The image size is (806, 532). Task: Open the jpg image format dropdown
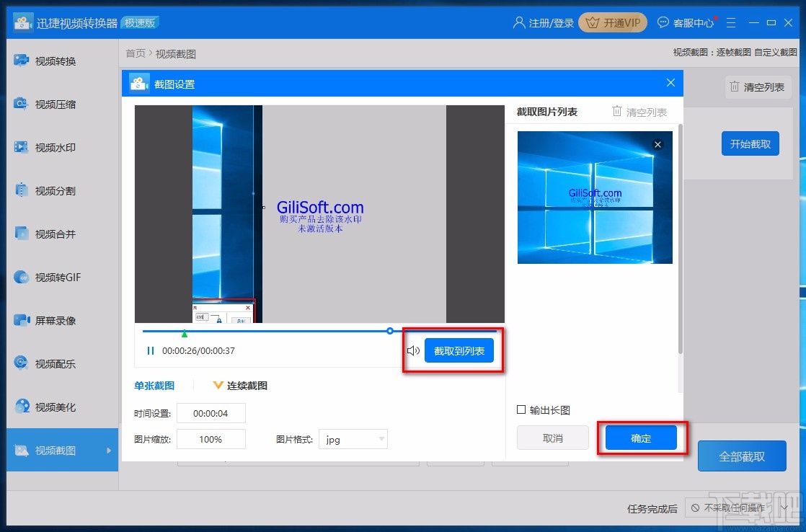(x=353, y=438)
